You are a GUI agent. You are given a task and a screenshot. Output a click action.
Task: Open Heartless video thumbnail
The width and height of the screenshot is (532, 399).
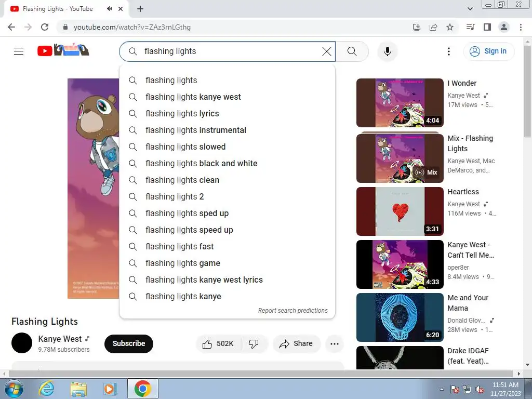click(x=400, y=211)
